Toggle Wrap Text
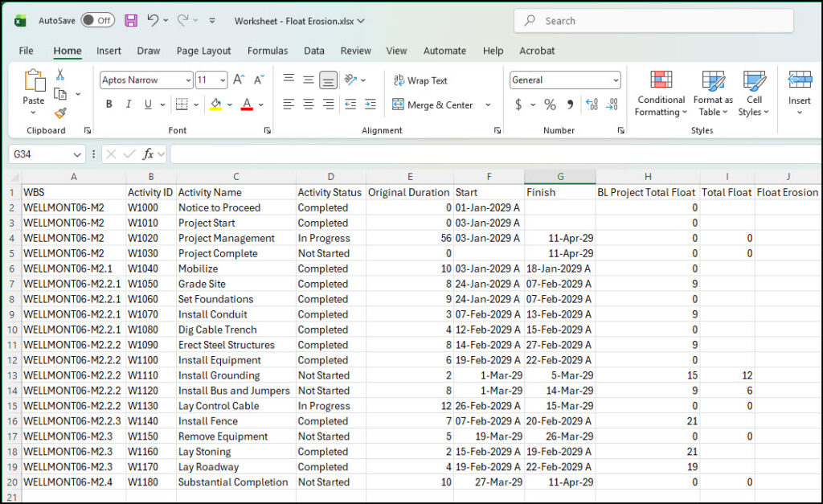The width and height of the screenshot is (823, 504). pyautogui.click(x=420, y=80)
